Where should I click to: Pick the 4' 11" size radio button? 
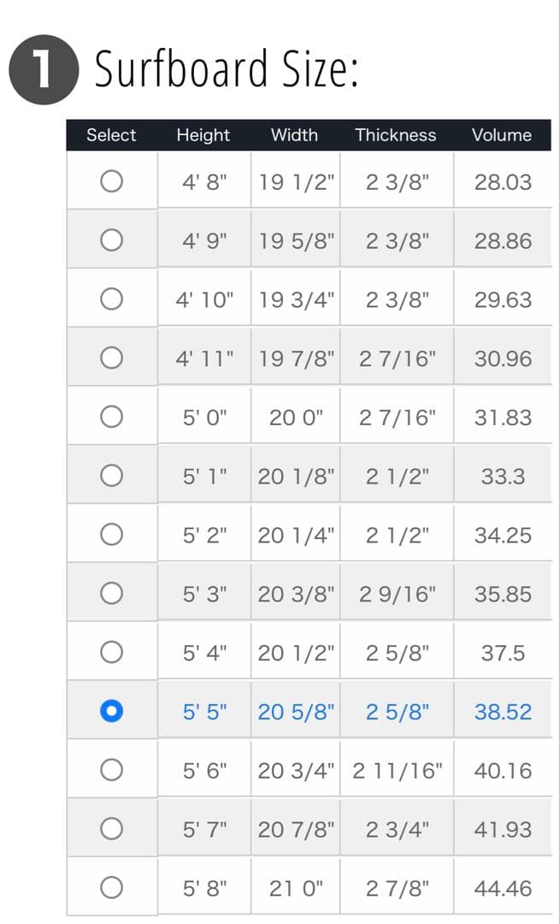coord(111,358)
